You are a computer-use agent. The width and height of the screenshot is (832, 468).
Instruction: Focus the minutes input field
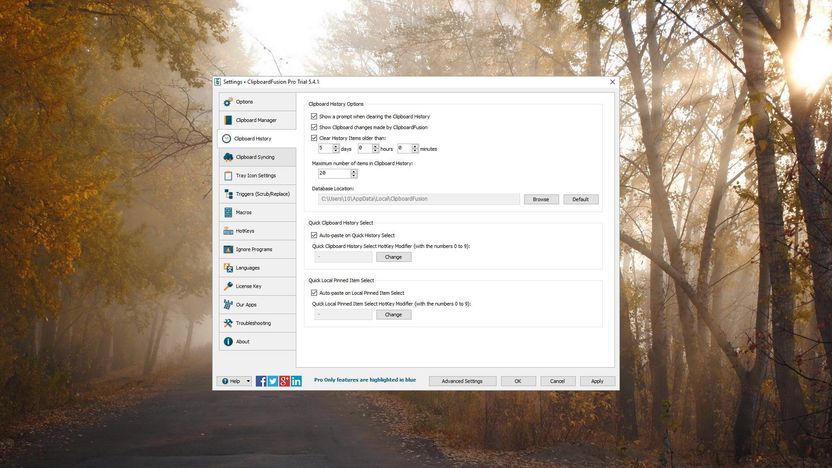[x=405, y=149]
